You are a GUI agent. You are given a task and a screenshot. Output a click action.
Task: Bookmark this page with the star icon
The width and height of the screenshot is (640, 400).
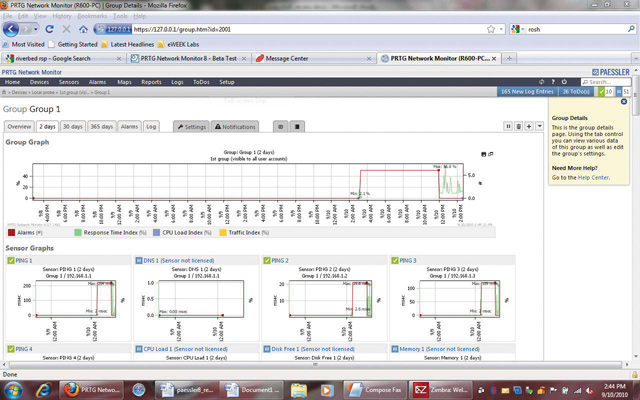coord(491,29)
